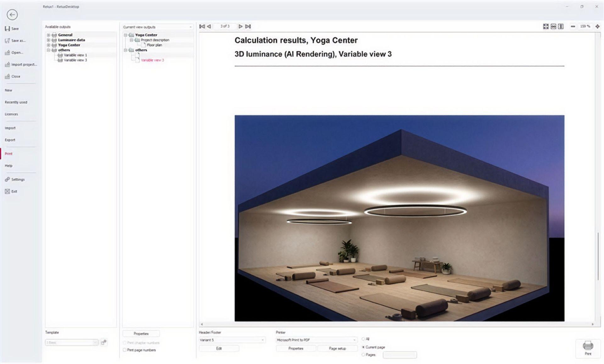The height and width of the screenshot is (364, 604).
Task: Click the Open project icon
Action: pos(7,52)
